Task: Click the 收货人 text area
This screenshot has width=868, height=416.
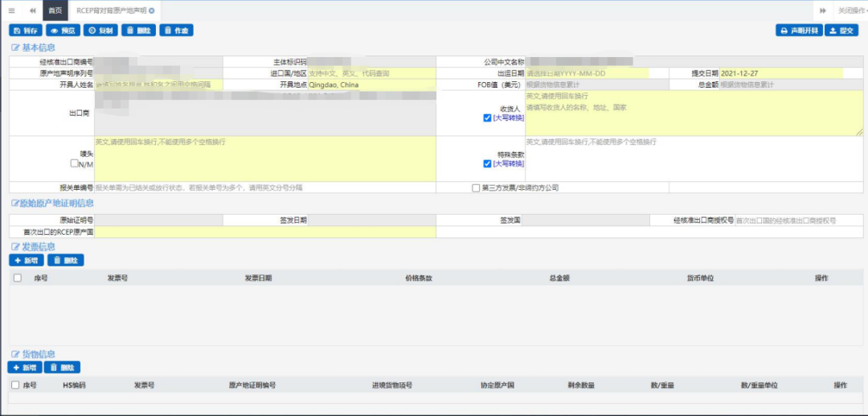Action: [694, 113]
